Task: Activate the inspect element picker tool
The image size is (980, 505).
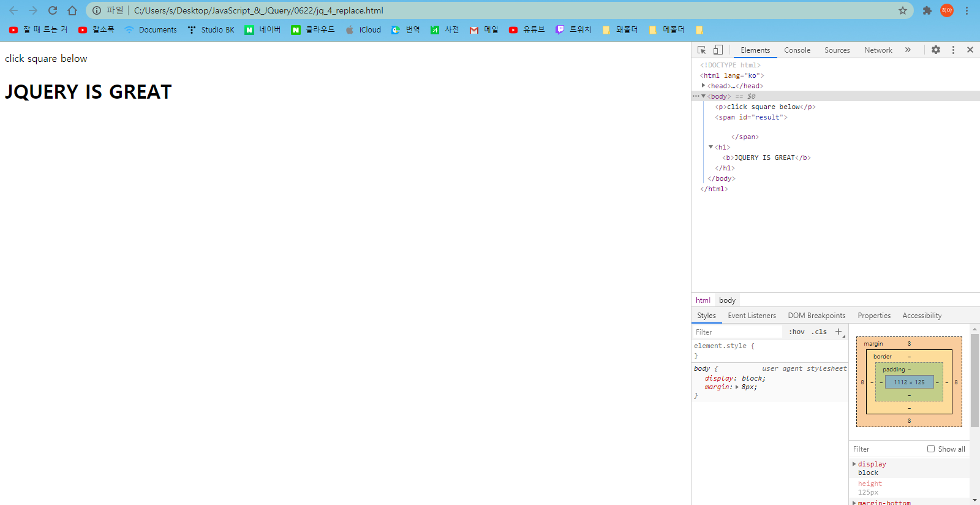Action: [702, 50]
